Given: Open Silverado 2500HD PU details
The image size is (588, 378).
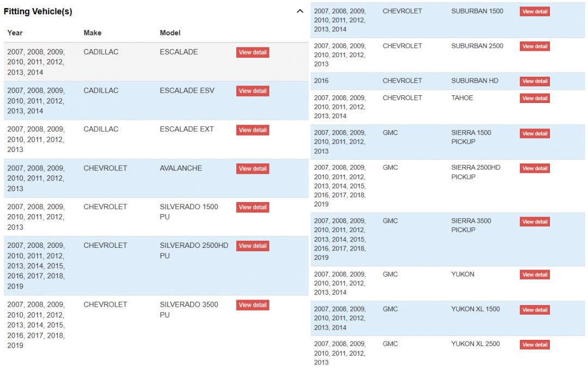Looking at the screenshot, I should click(x=253, y=246).
